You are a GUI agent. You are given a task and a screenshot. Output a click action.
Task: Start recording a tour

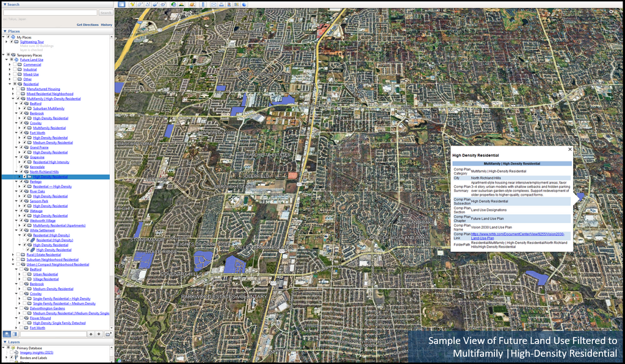[x=163, y=4]
